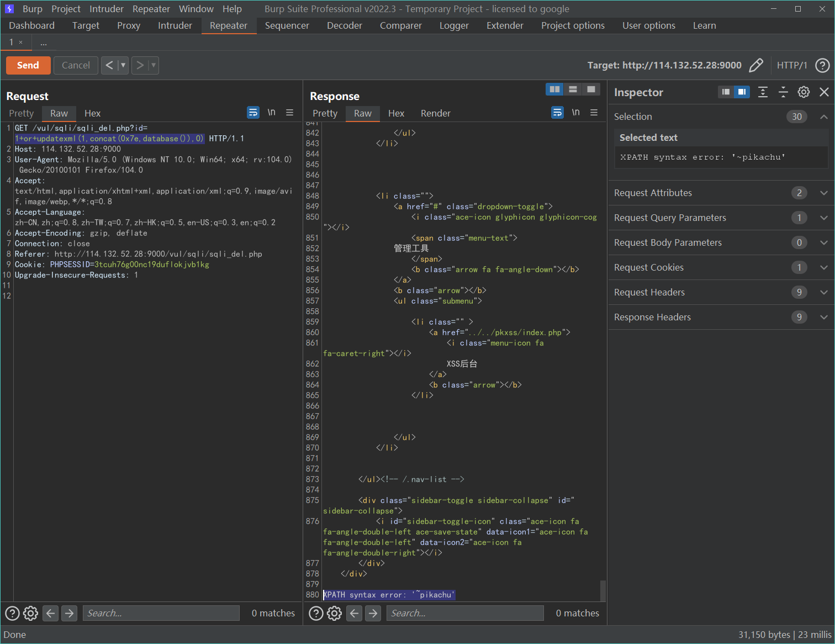835x644 pixels.
Task: Go to previous request search match
Action: [50, 613]
